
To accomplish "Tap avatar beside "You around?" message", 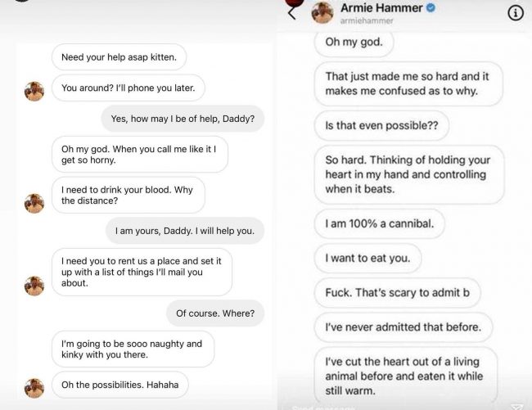I will (34, 91).
